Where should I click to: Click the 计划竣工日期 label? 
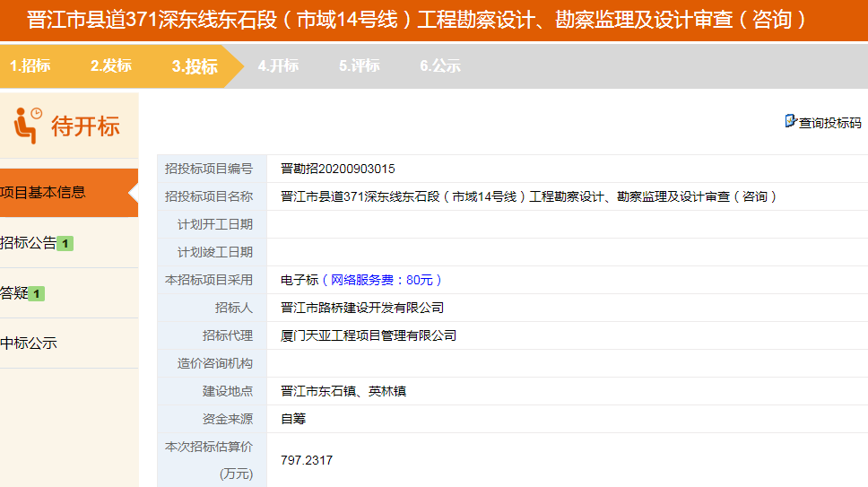215,252
